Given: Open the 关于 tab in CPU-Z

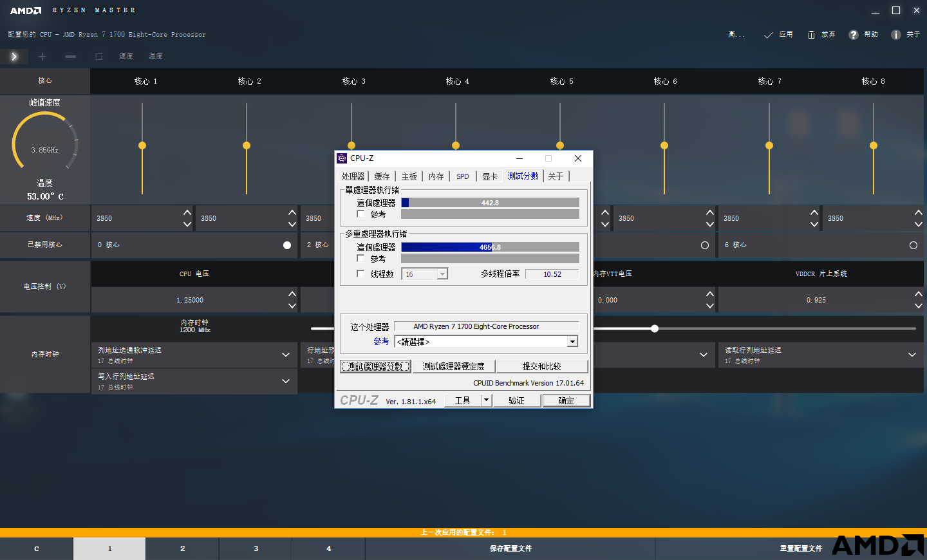Looking at the screenshot, I should point(556,176).
